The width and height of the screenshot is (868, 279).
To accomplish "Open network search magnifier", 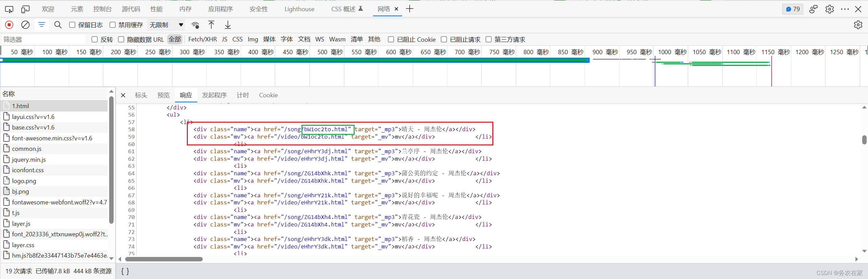I will 58,25.
